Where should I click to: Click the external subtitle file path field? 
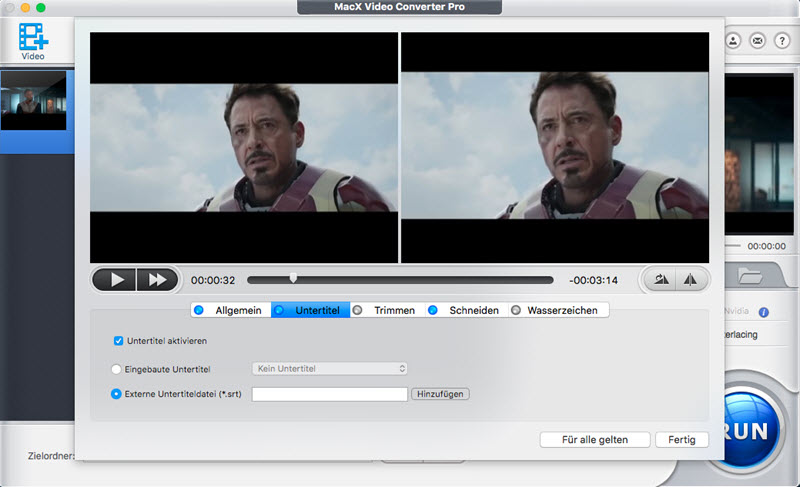point(330,394)
